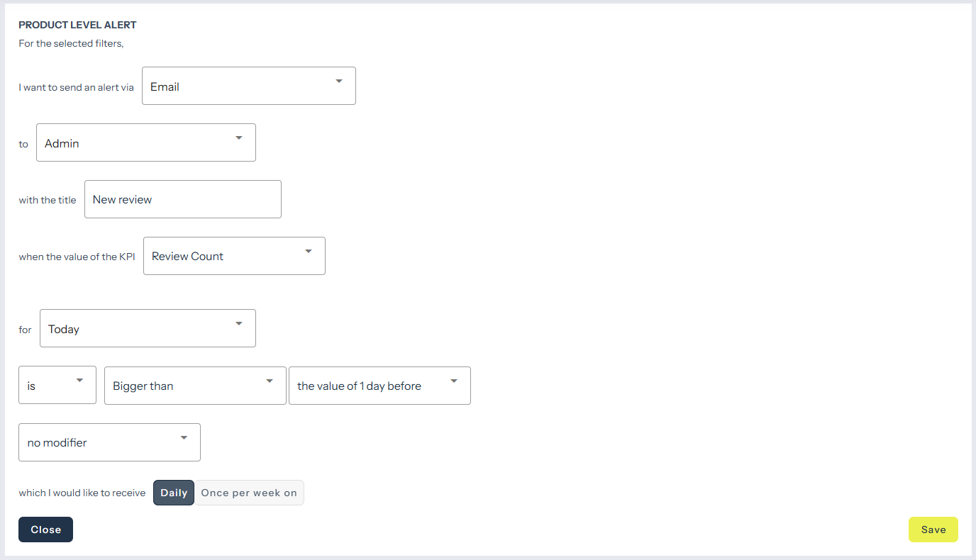Click the Close button
This screenshot has width=976, height=560.
45,530
